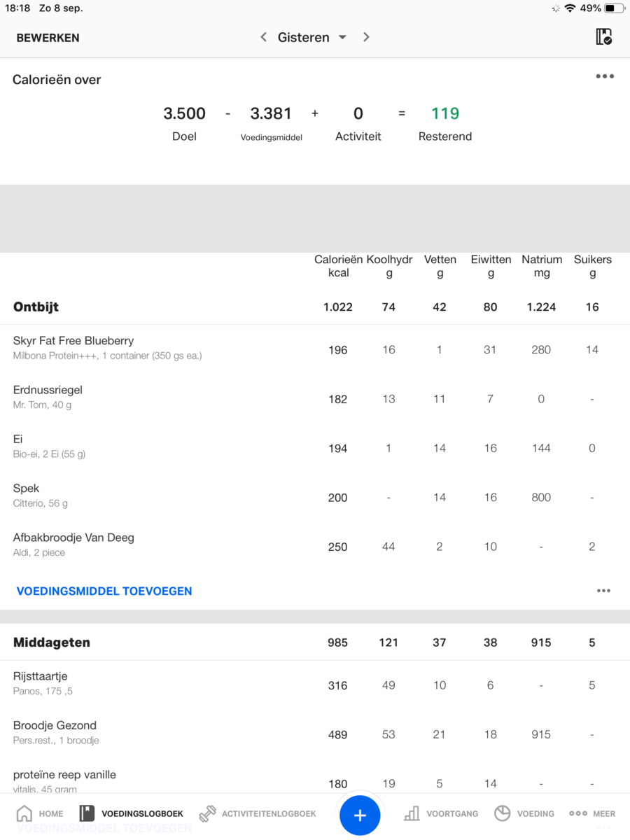630x840 pixels.
Task: Open the Erdnussriegel food entry
Action: 48,397
